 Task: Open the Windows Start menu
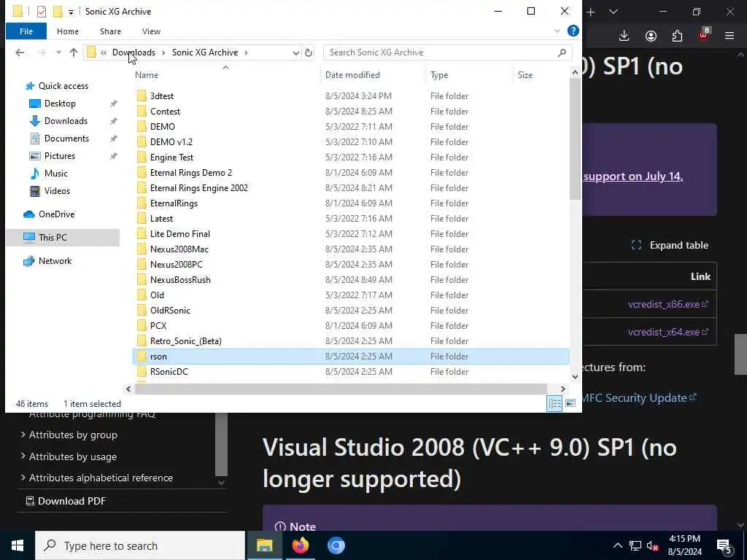[18, 545]
